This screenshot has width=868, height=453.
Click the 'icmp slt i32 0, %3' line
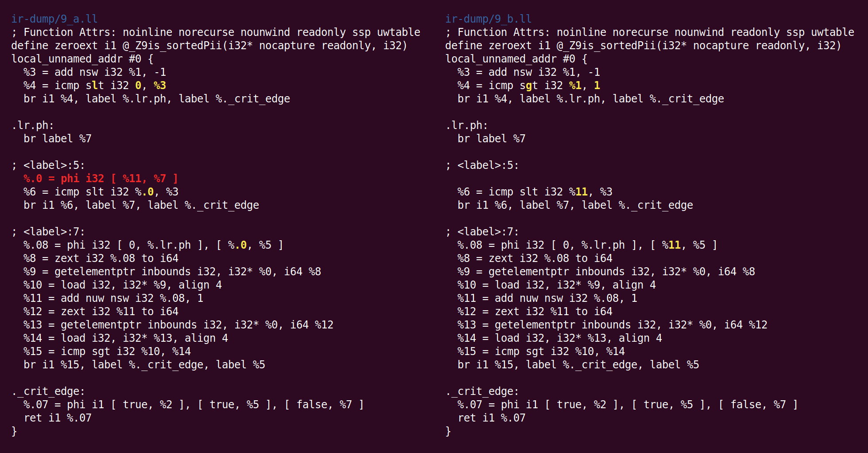tap(95, 86)
